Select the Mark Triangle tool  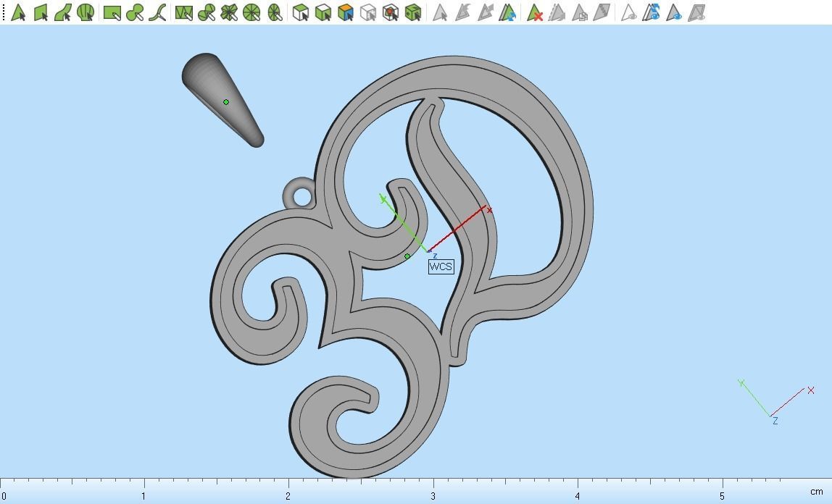pos(18,12)
